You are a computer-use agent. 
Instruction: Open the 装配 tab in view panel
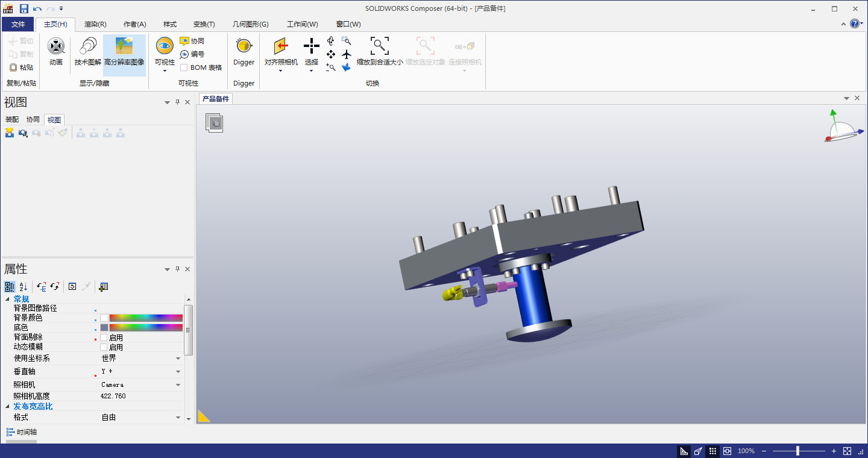click(x=12, y=119)
